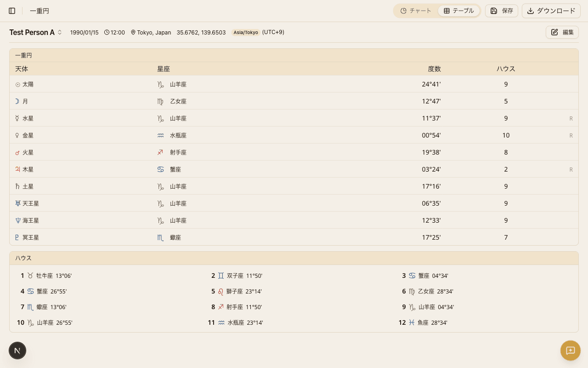Open the chat feedback bubble icon
The height and width of the screenshot is (368, 588).
tap(570, 351)
